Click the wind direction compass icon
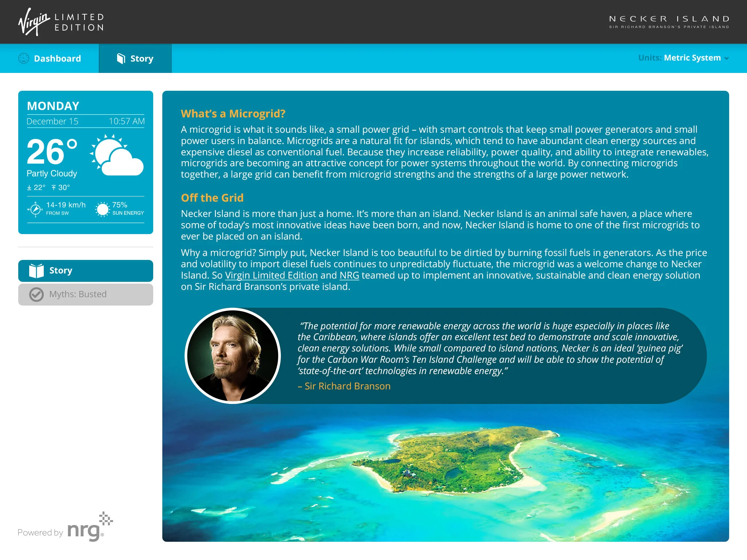Viewport: 747px width, 560px height. click(35, 209)
